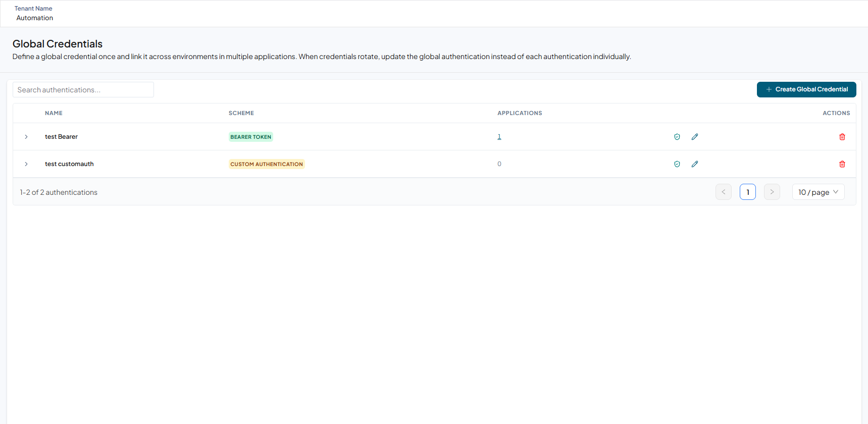Screen dimensions: 868x424
Task: Click the BEARER TOKEN scheme tag
Action: click(251, 137)
